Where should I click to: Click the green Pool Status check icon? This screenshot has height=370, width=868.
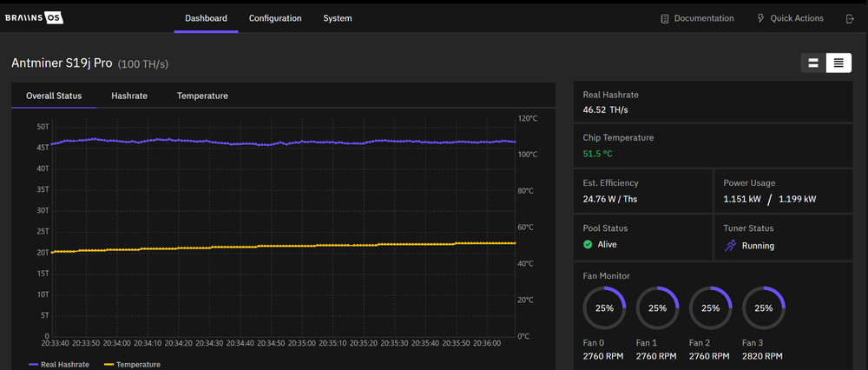pos(588,244)
